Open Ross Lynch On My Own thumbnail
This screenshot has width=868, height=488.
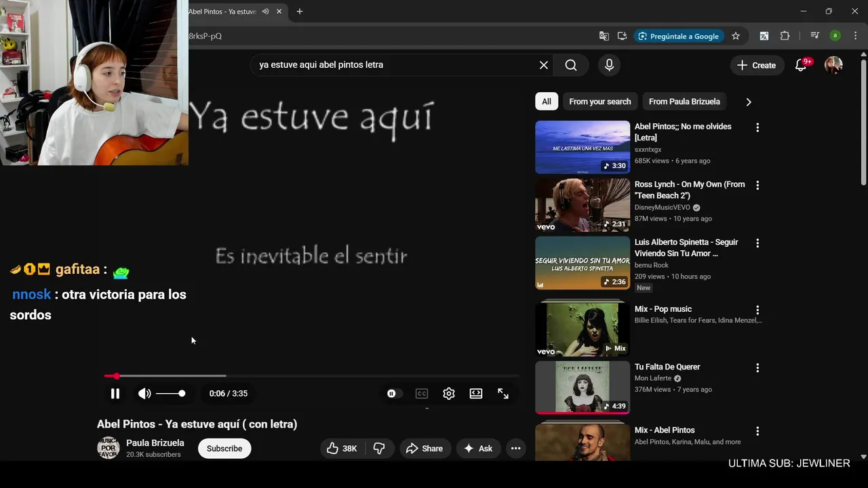coord(583,205)
